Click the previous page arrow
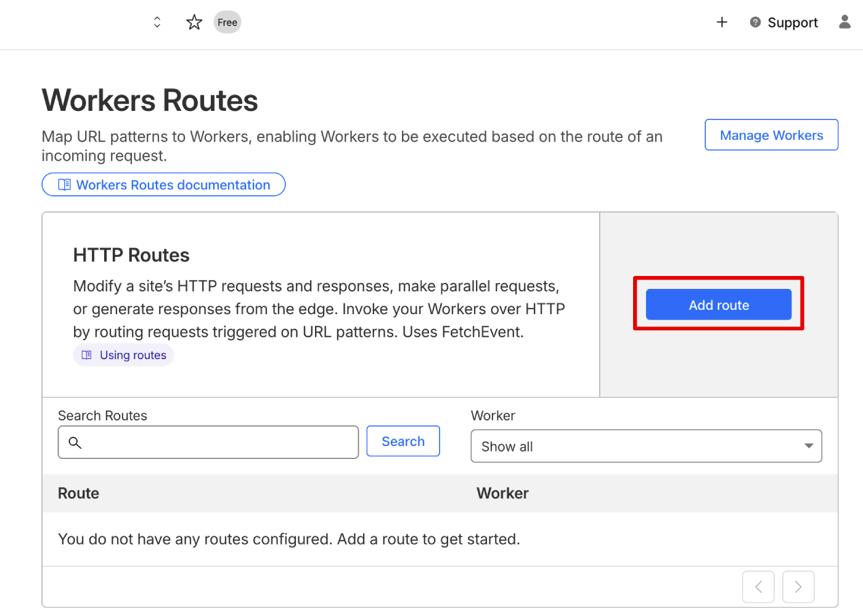The height and width of the screenshot is (616, 863). click(x=758, y=586)
